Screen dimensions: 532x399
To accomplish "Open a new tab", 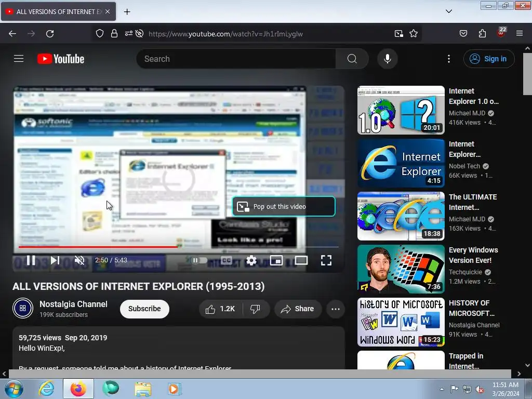I will 127,12.
